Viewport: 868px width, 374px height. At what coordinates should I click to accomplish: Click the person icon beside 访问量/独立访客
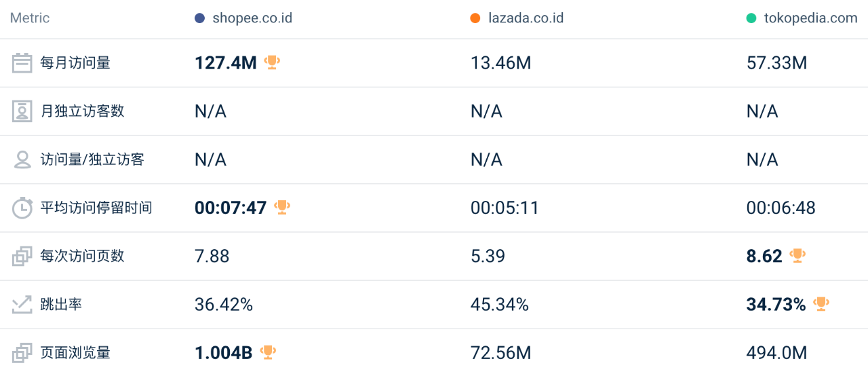click(22, 160)
